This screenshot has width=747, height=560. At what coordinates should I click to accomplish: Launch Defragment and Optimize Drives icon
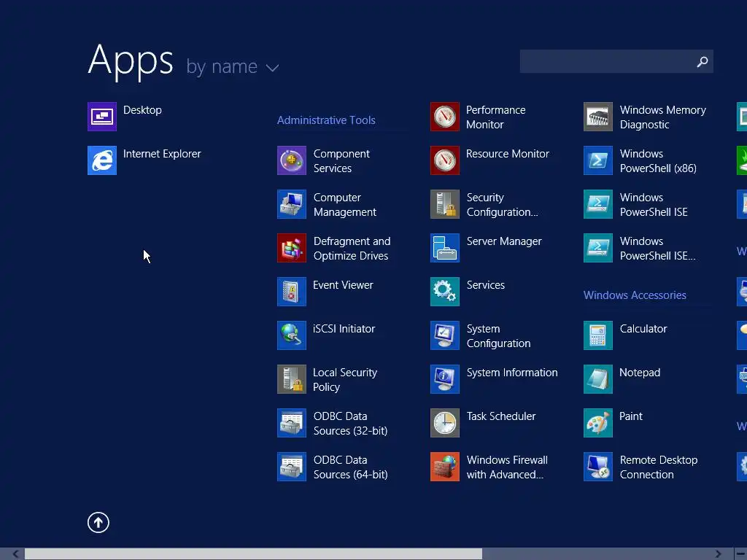click(292, 248)
